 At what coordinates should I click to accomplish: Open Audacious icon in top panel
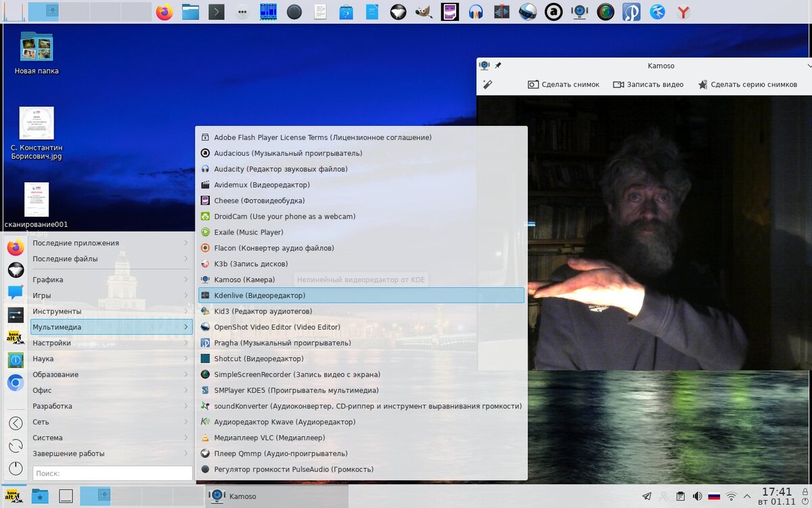pyautogui.click(x=554, y=12)
